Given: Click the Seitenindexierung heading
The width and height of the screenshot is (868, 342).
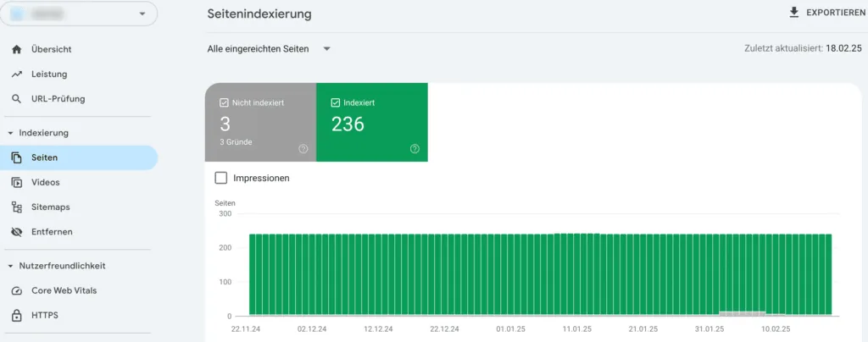Looking at the screenshot, I should coord(259,14).
